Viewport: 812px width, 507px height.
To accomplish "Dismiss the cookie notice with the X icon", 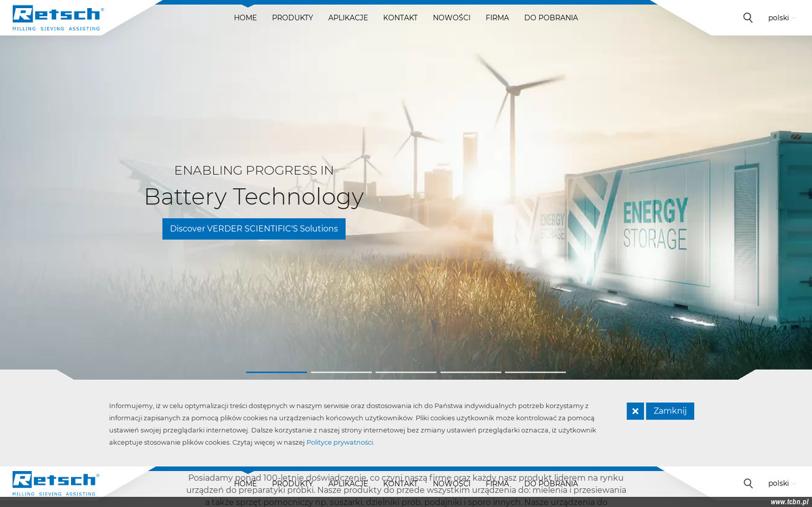I will point(635,411).
